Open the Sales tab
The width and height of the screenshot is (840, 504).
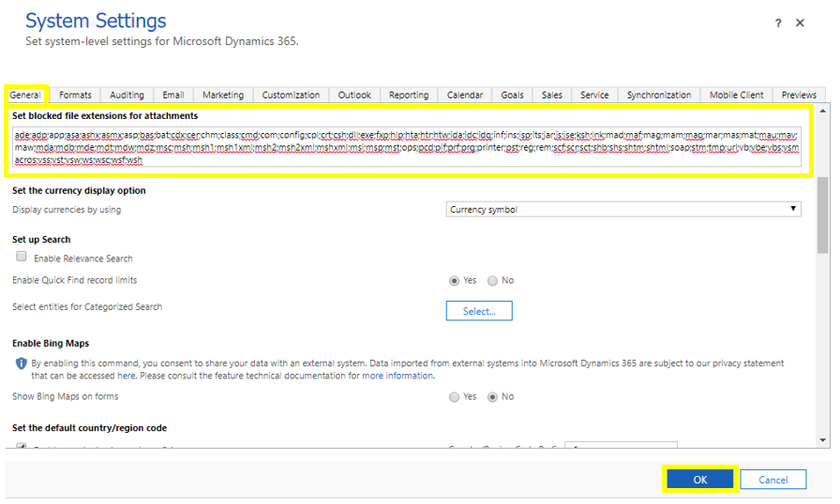point(552,95)
